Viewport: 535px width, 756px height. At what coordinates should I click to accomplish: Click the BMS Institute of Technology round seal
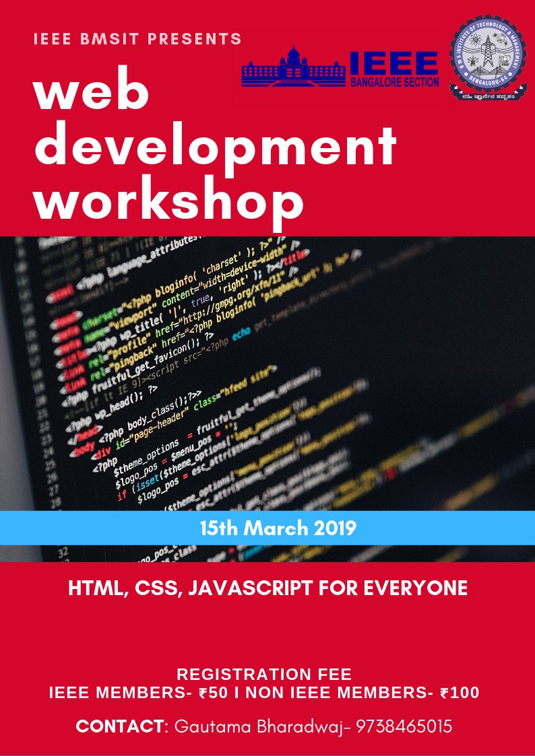tap(489, 57)
